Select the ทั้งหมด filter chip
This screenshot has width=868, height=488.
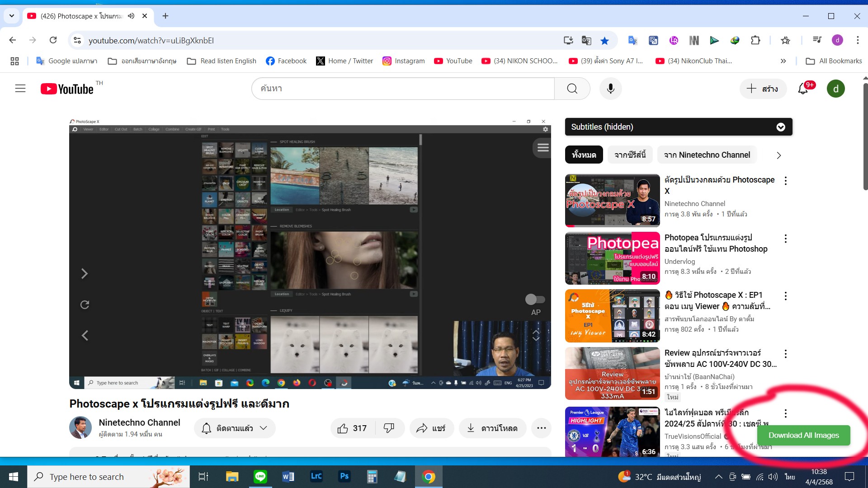[584, 155]
